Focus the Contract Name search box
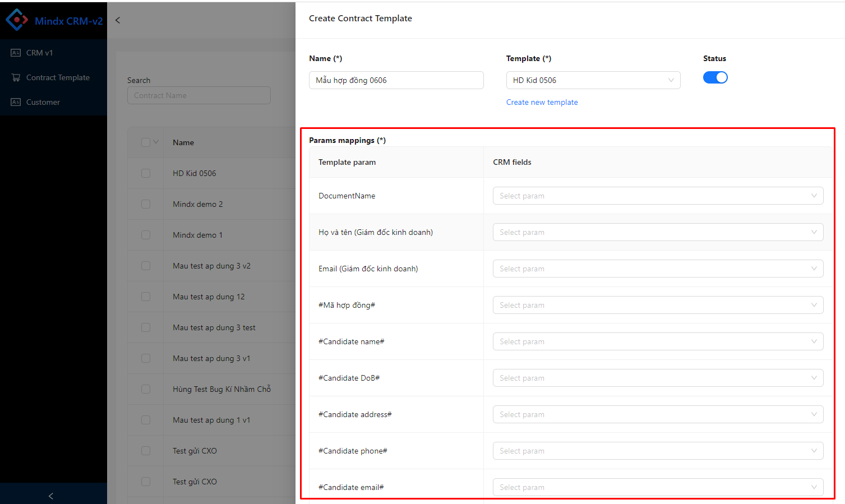Image resolution: width=845 pixels, height=504 pixels. pyautogui.click(x=198, y=95)
